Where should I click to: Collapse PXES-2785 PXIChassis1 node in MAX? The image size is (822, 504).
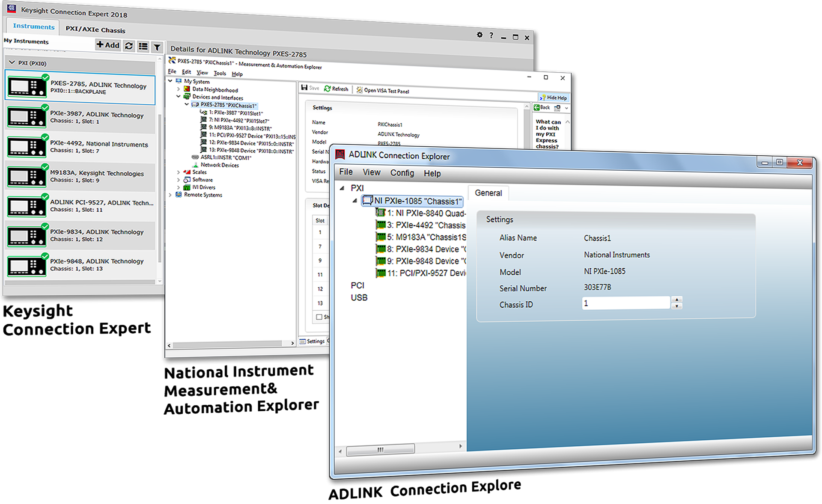point(187,104)
